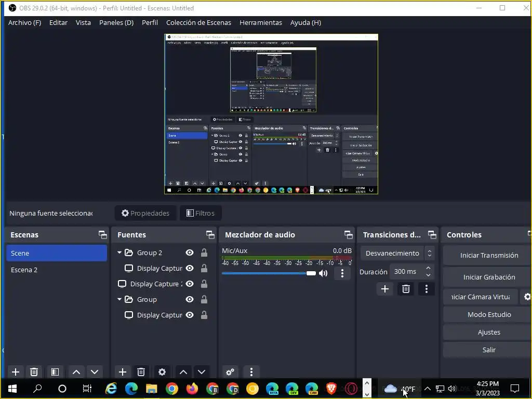
Task: Move source up in Fuentes list
Action: (183, 372)
